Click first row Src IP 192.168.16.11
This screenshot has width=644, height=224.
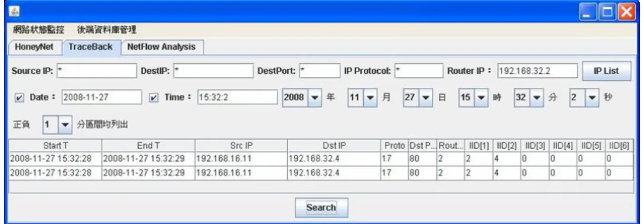tap(241, 158)
